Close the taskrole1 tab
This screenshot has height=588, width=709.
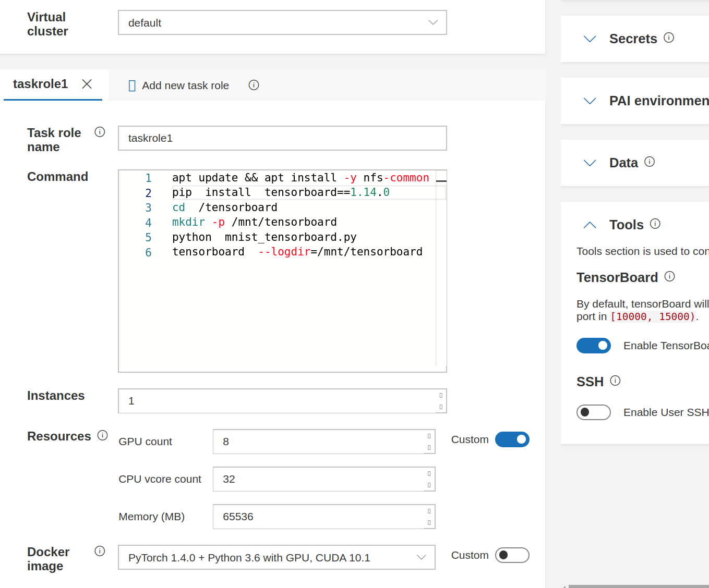click(87, 84)
